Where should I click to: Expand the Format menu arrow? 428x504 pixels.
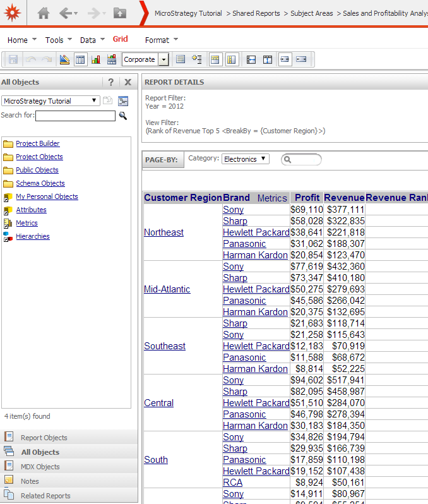tap(175, 39)
